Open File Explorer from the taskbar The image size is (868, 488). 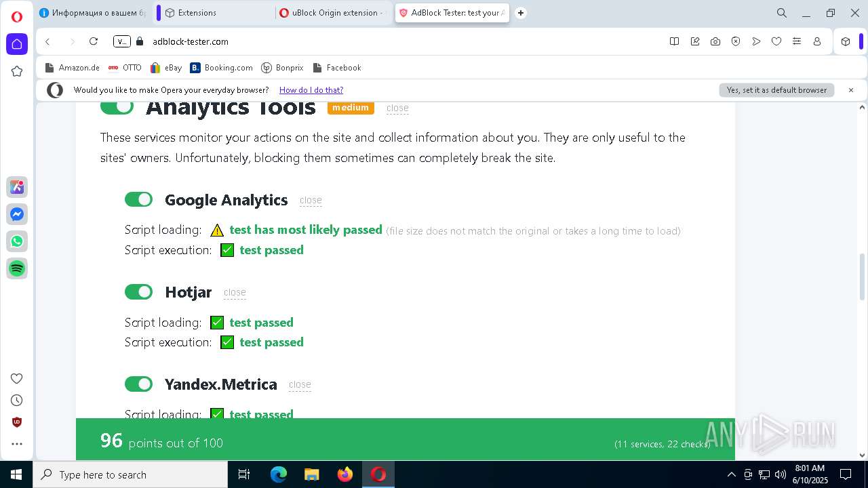pos(311,474)
